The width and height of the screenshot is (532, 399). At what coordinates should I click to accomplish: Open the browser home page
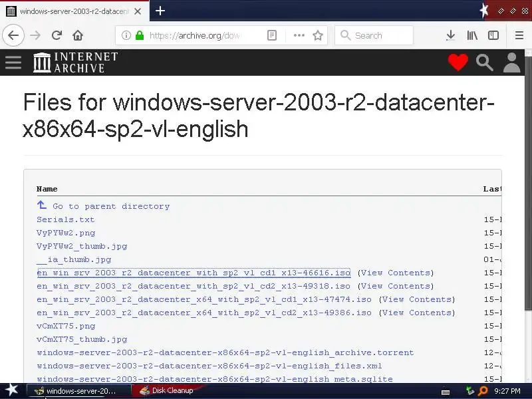pyautogui.click(x=78, y=35)
